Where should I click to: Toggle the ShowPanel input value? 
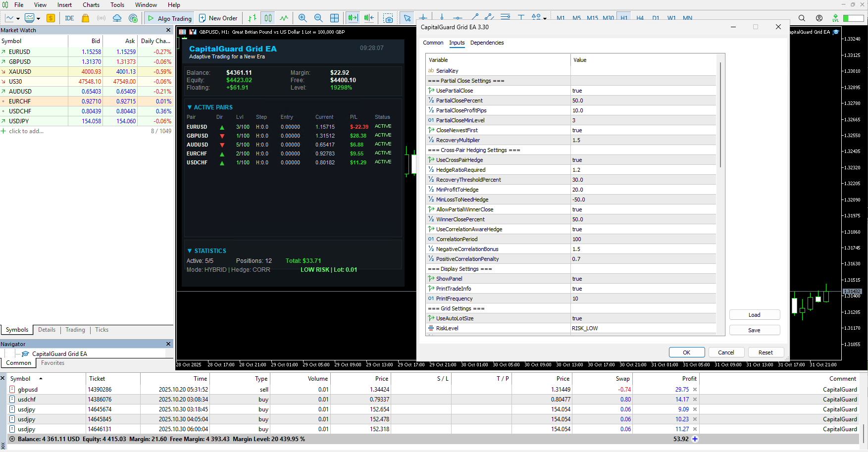[x=644, y=278]
